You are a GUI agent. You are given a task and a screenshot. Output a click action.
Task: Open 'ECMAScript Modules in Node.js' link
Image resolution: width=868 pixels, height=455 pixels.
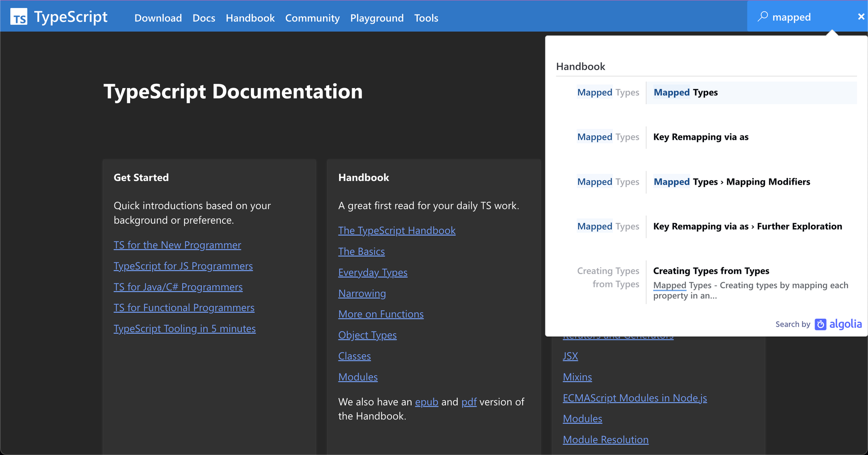pos(634,398)
